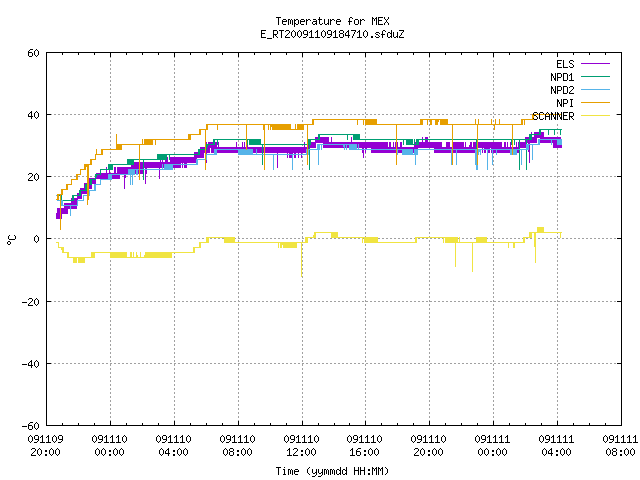The height and width of the screenshot is (480, 640).
Task: Select the filename E_RT20091109184710.sfduZ subtitle
Action: (332, 34)
